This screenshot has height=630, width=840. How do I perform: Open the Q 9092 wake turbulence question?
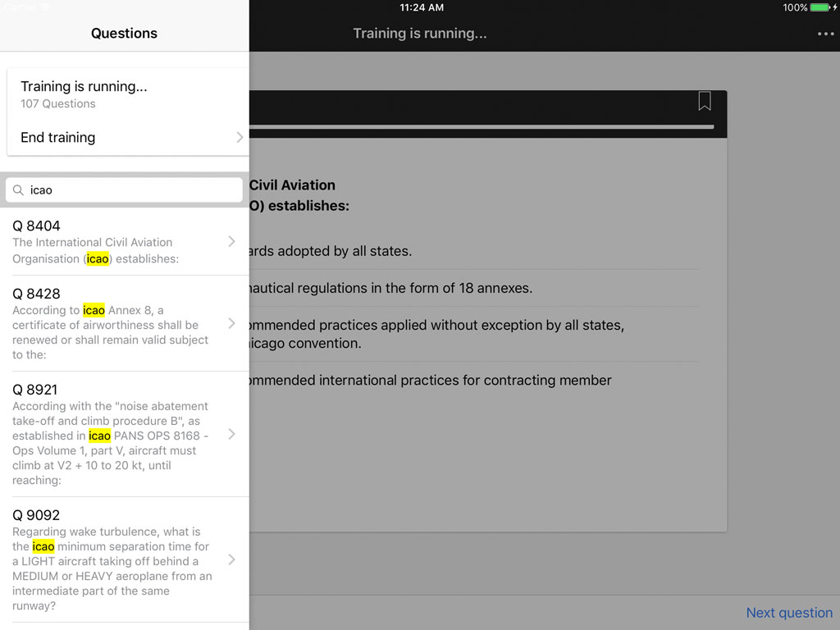click(123, 559)
